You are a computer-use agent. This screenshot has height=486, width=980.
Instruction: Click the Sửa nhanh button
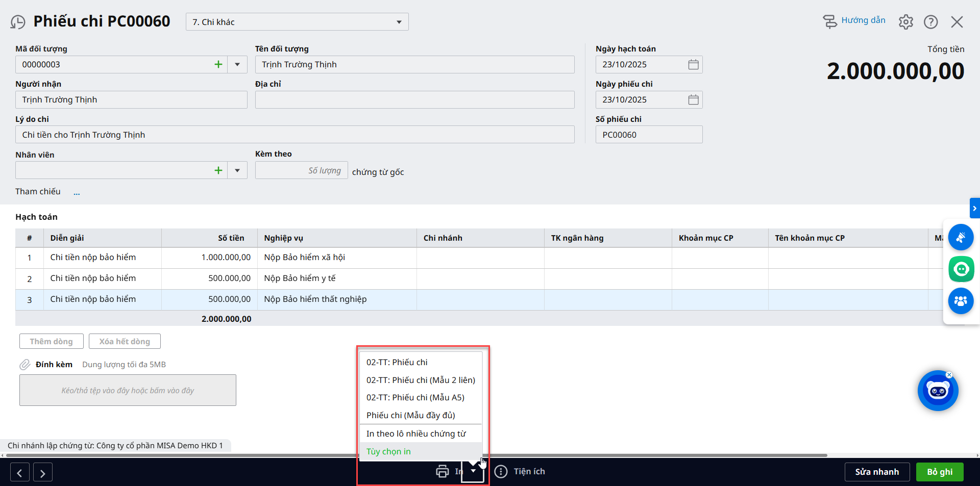876,472
